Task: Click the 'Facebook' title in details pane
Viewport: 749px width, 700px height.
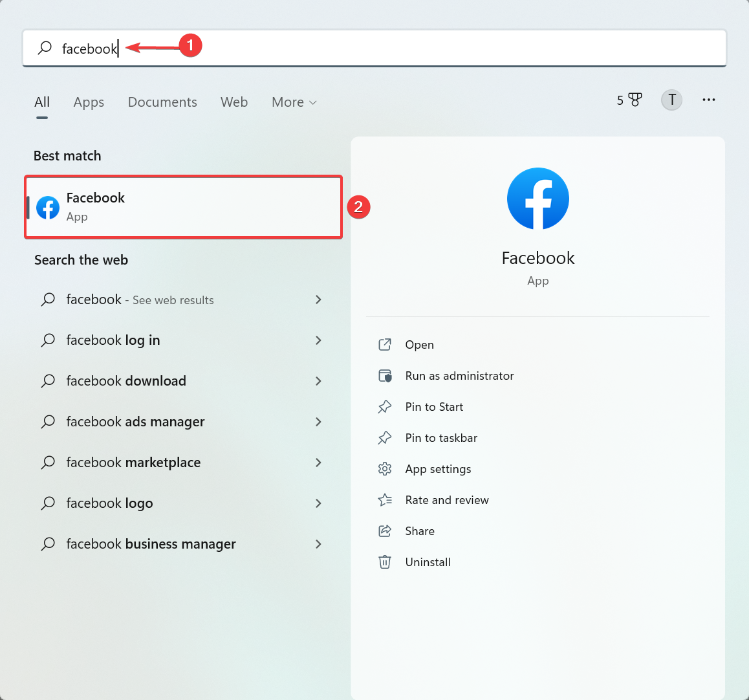Action: [x=538, y=258]
